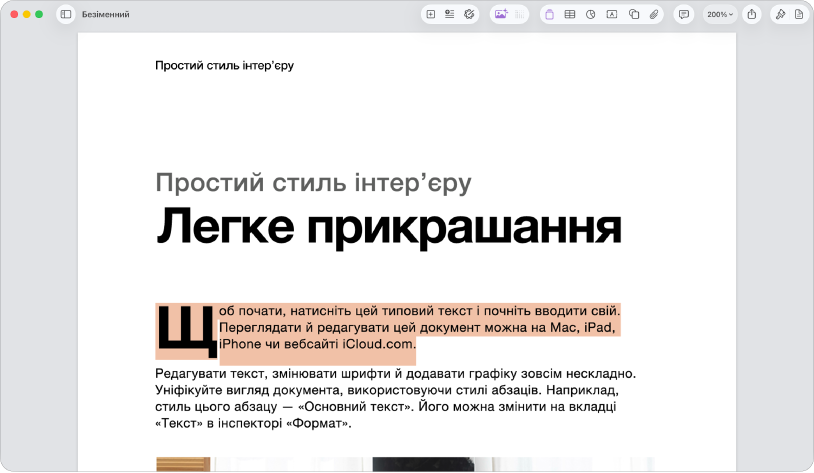The image size is (814, 473).
Task: Click the green full-screen window button
Action: click(x=39, y=15)
